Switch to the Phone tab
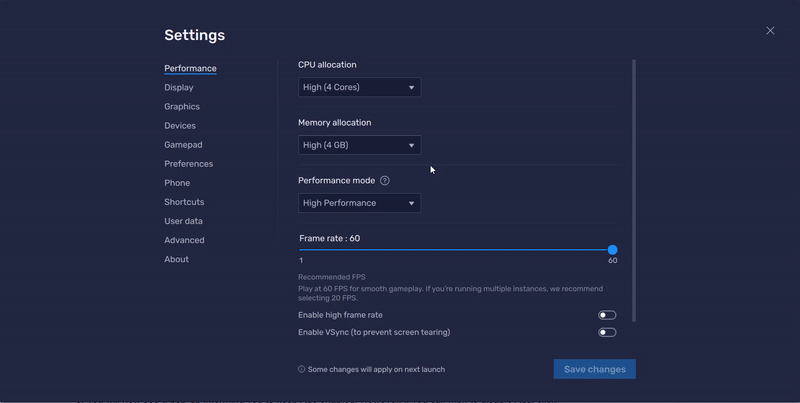The height and width of the screenshot is (403, 800). 177,183
